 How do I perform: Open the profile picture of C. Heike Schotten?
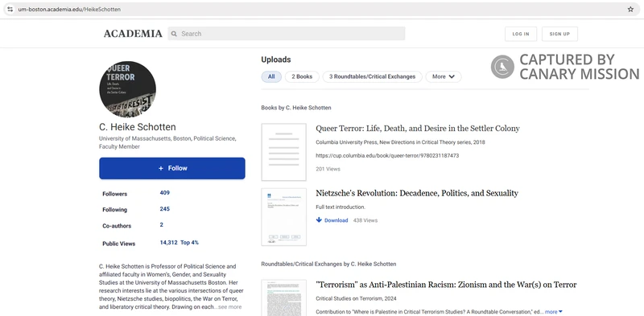(127, 89)
